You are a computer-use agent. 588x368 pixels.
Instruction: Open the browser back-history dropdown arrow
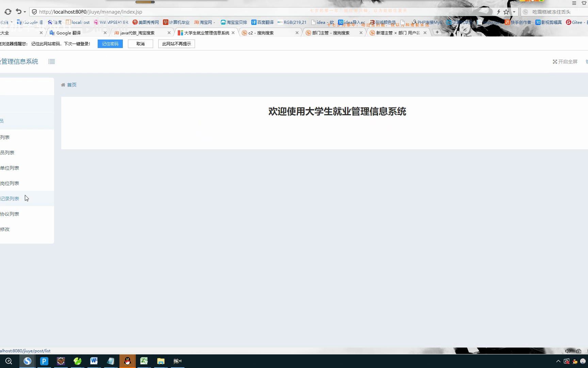click(x=24, y=12)
